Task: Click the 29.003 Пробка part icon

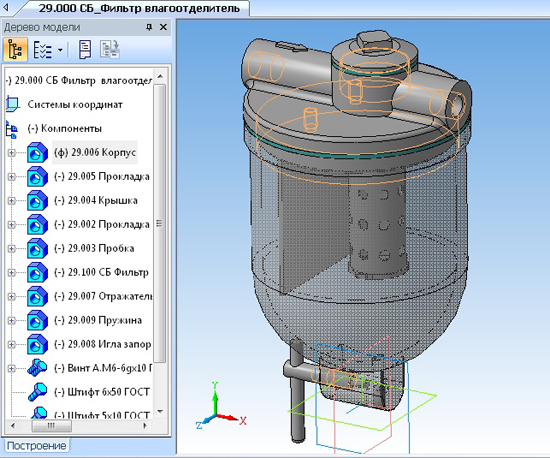Action: 37,249
